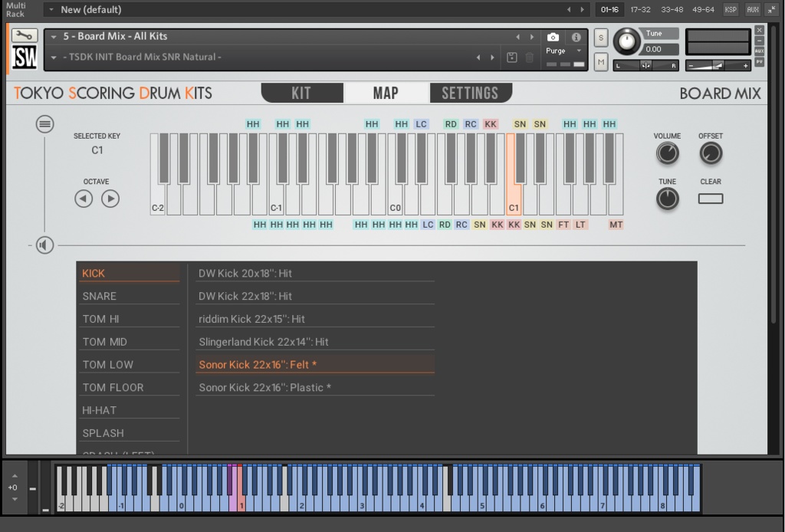Select TOM FLOOR category
Viewport: 785px width, 532px height.
(129, 387)
